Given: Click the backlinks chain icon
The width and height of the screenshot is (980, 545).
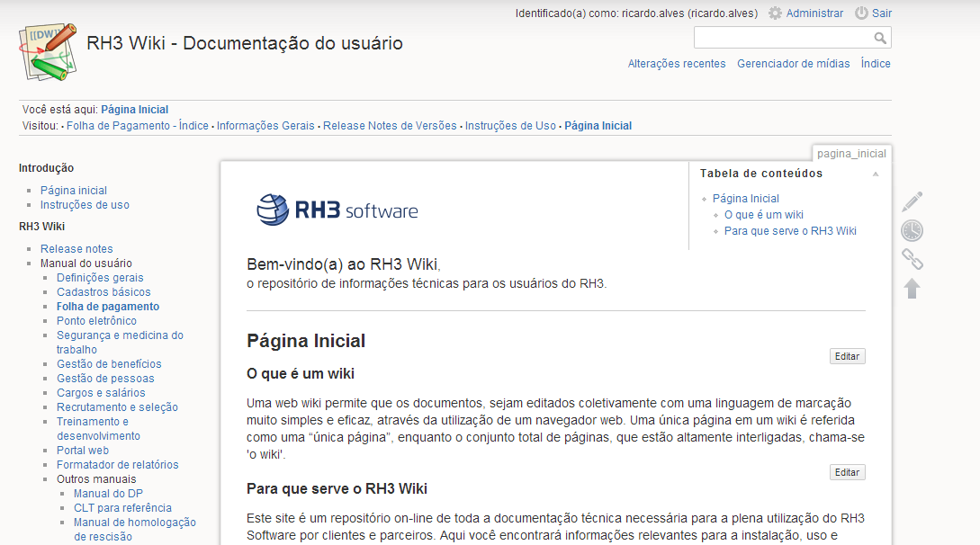Looking at the screenshot, I should (x=913, y=260).
